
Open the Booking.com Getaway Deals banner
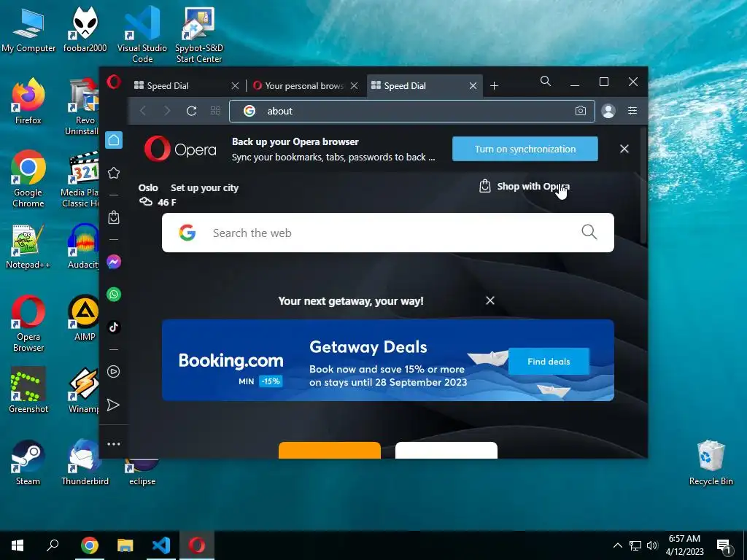[388, 360]
